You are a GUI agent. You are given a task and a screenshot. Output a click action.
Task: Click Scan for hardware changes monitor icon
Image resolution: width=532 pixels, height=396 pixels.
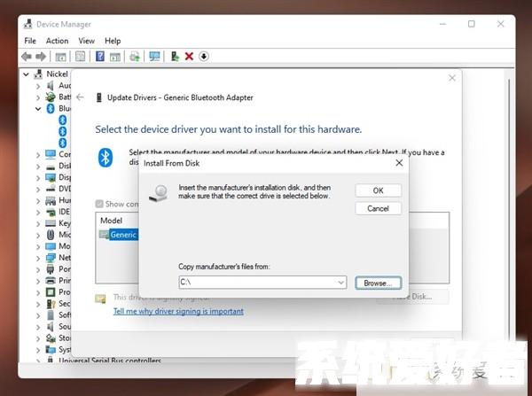[154, 57]
